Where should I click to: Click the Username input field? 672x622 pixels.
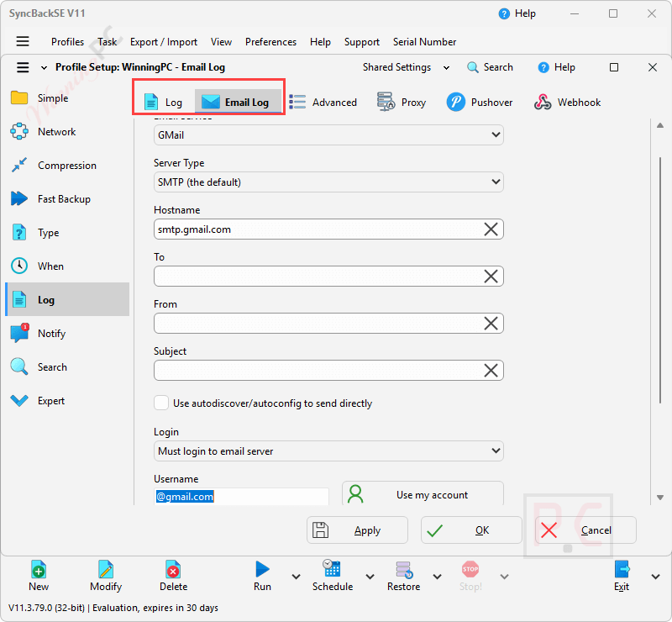coord(241,496)
